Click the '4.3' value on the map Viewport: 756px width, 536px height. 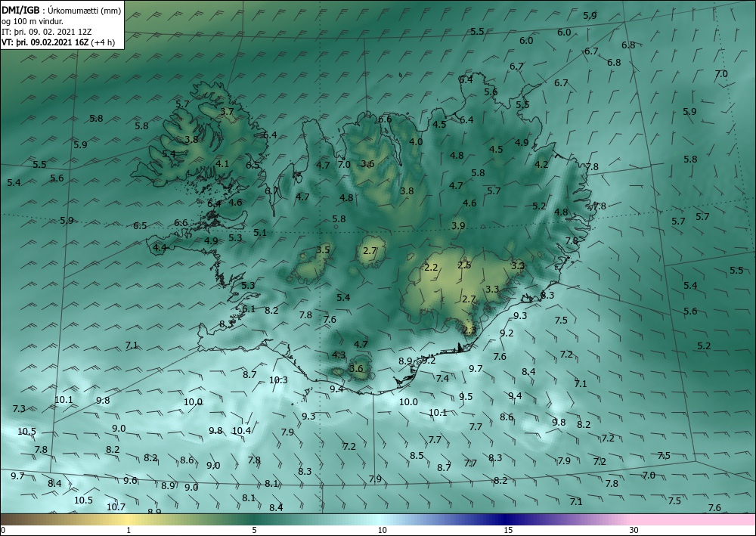pos(339,355)
